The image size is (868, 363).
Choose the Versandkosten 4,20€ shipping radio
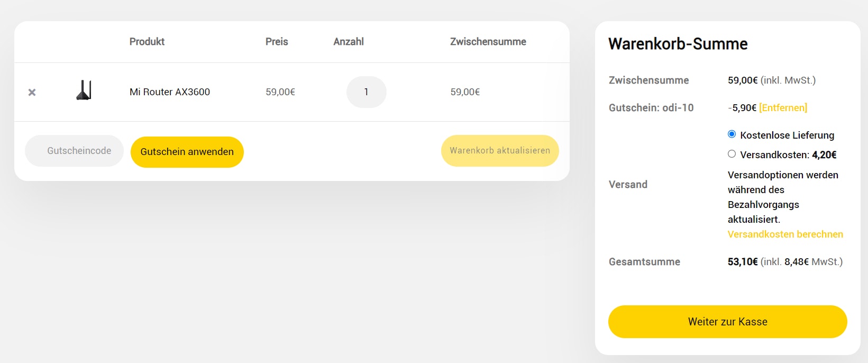click(x=732, y=154)
